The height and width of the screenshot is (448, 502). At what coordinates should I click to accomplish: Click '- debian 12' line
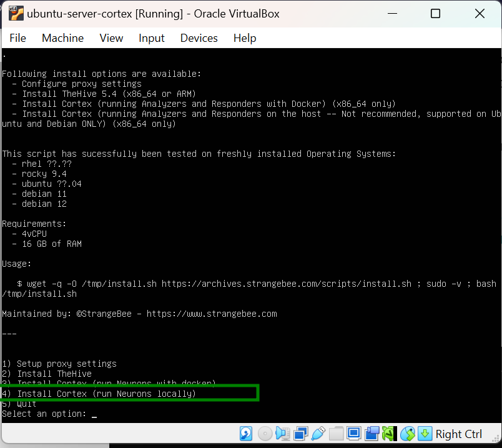pos(39,204)
